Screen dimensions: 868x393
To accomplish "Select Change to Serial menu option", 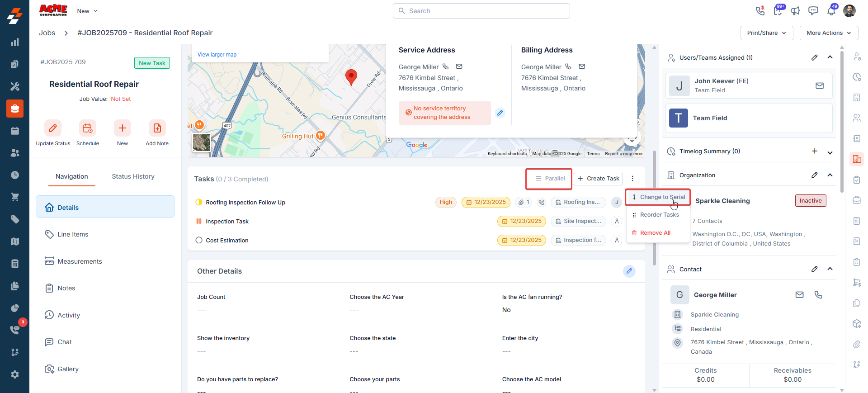I will [x=658, y=197].
